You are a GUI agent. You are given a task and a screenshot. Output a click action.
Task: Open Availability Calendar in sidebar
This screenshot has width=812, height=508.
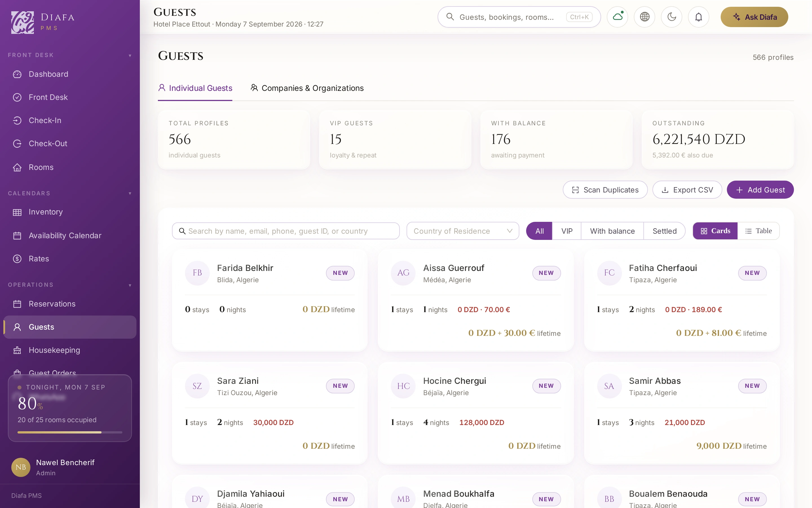tap(70, 236)
